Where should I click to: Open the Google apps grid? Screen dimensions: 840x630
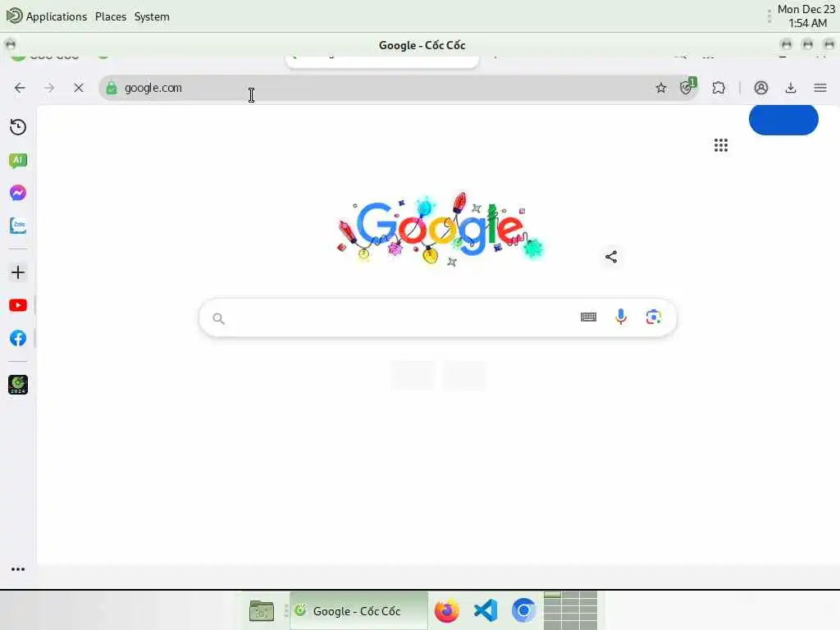pos(720,145)
